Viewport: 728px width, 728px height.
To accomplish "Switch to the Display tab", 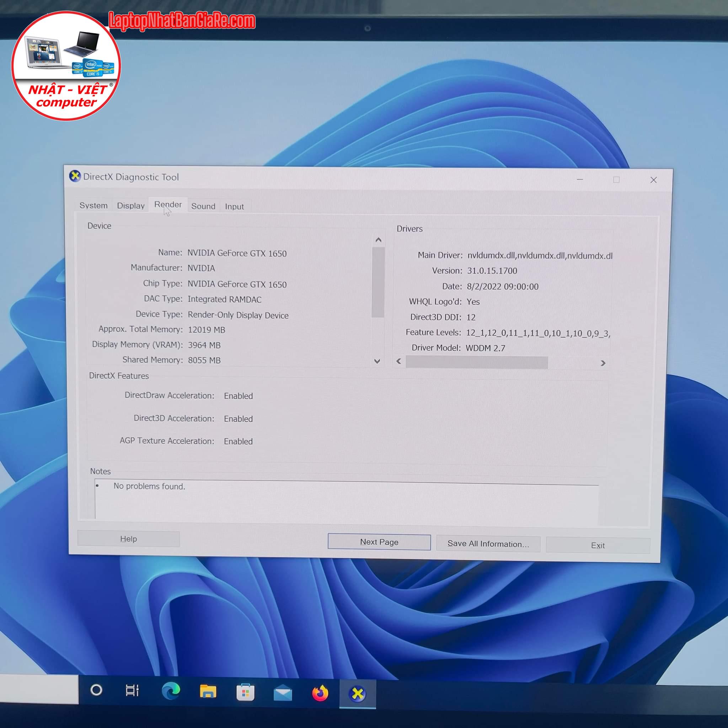I will point(131,206).
